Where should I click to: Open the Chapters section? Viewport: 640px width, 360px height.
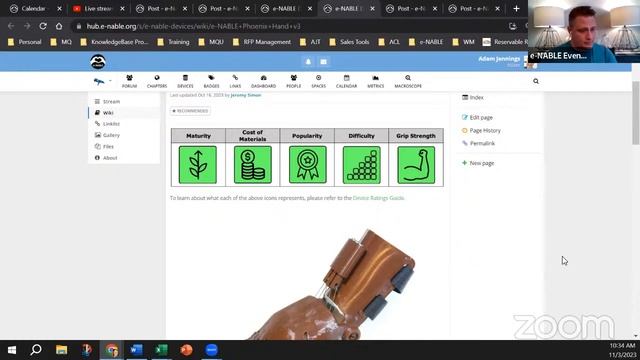157,82
